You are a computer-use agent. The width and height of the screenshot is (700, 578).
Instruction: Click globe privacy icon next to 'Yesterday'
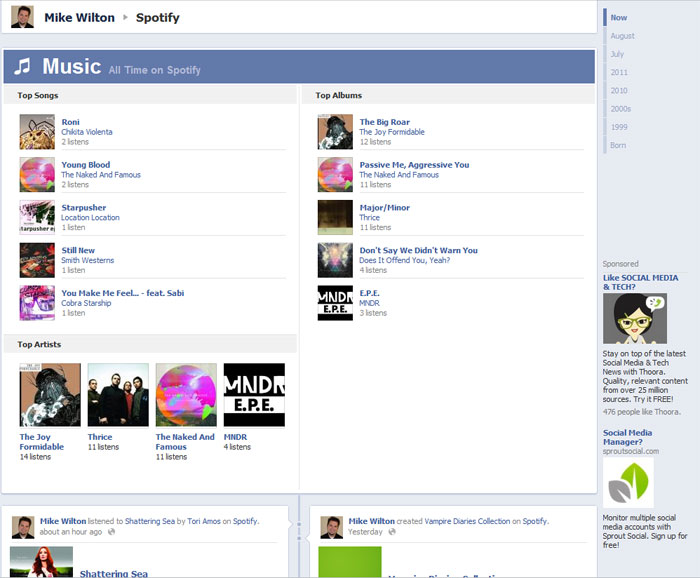(392, 532)
